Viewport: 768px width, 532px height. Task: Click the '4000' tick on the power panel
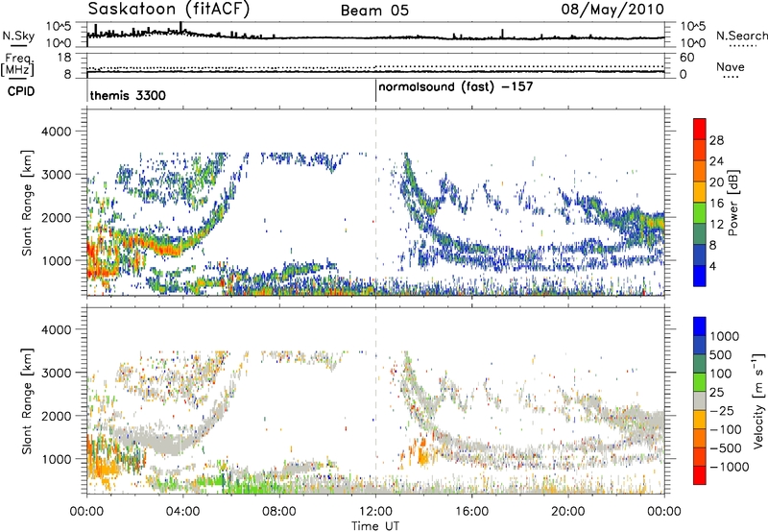pyautogui.click(x=56, y=132)
